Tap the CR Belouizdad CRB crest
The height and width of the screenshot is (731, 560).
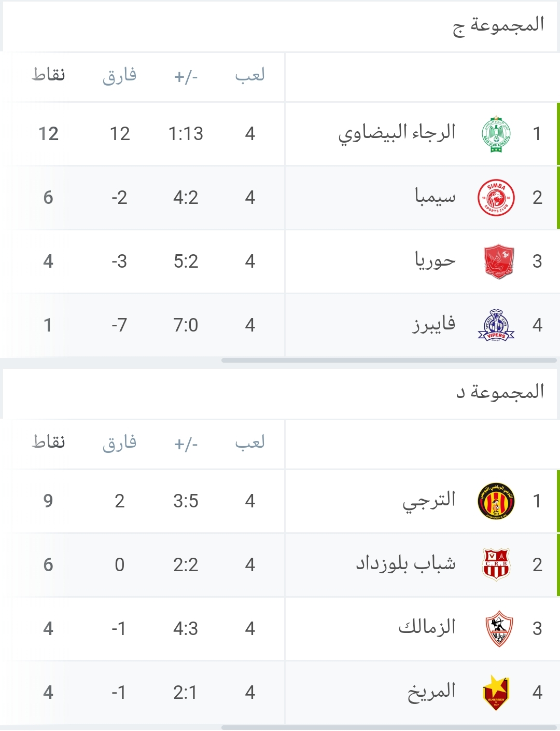click(496, 564)
